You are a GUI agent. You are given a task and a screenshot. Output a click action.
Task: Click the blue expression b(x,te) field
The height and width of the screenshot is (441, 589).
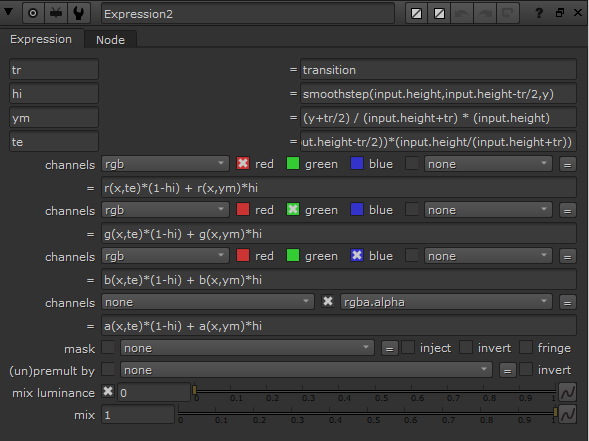pyautogui.click(x=339, y=280)
